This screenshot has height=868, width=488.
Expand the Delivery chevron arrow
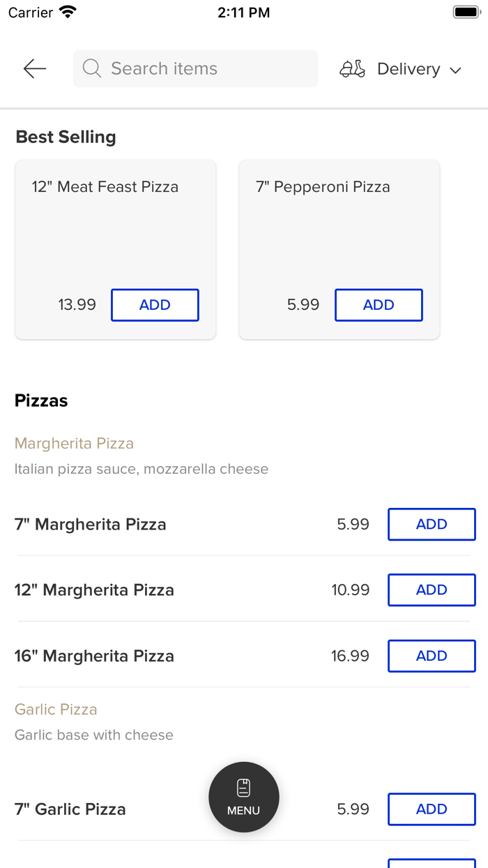tap(455, 70)
